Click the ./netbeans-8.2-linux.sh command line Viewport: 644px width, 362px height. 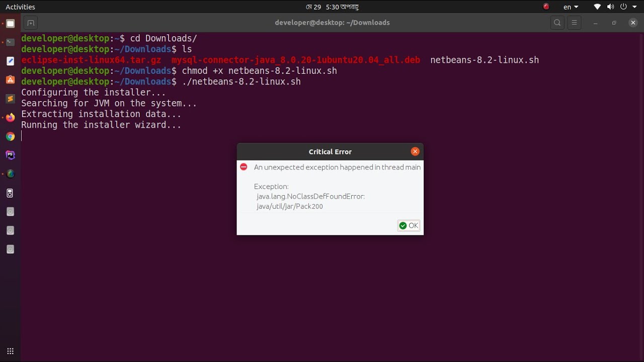(161, 81)
